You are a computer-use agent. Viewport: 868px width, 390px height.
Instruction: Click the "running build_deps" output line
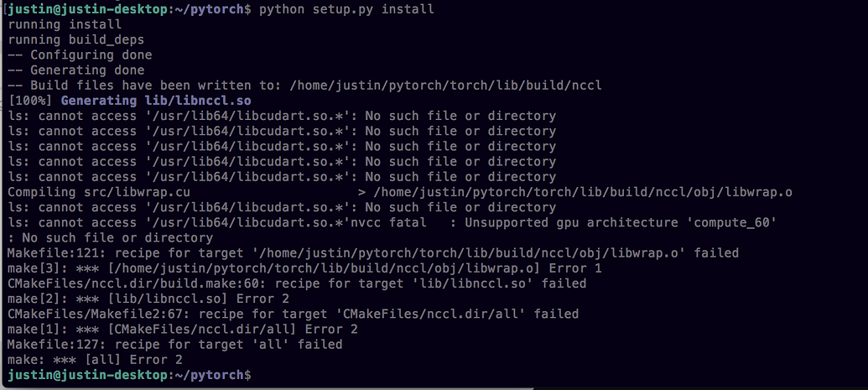pyautogui.click(x=75, y=39)
